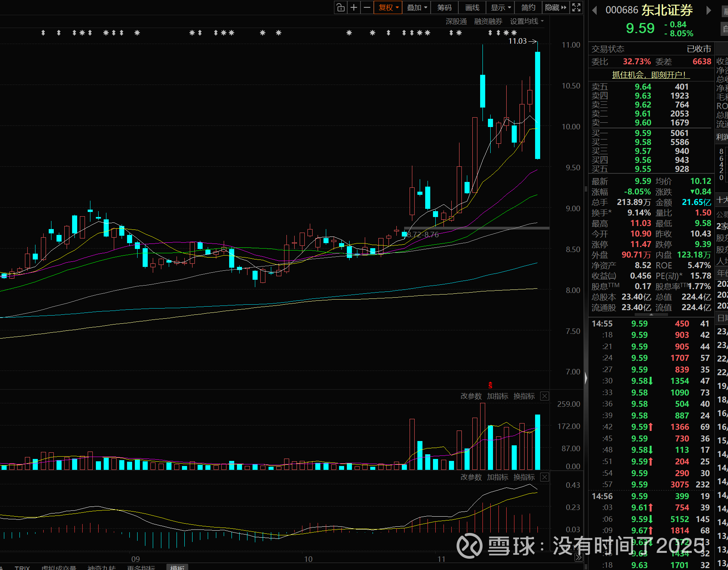The height and width of the screenshot is (570, 728).
Task: Open the 复权 dropdown
Action: [388, 7]
